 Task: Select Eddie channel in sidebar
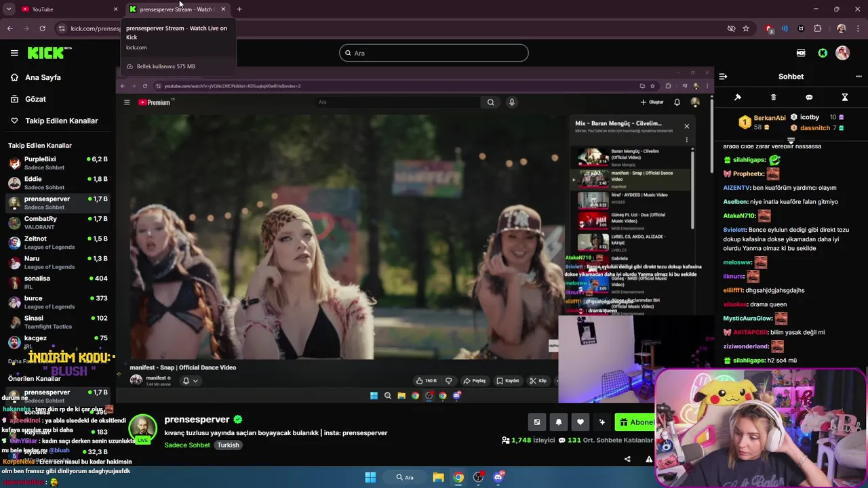tap(58, 183)
